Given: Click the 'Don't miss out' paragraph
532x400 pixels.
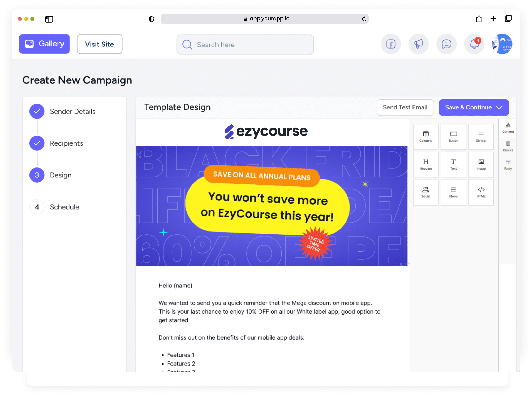Looking at the screenshot, I should point(231,338).
